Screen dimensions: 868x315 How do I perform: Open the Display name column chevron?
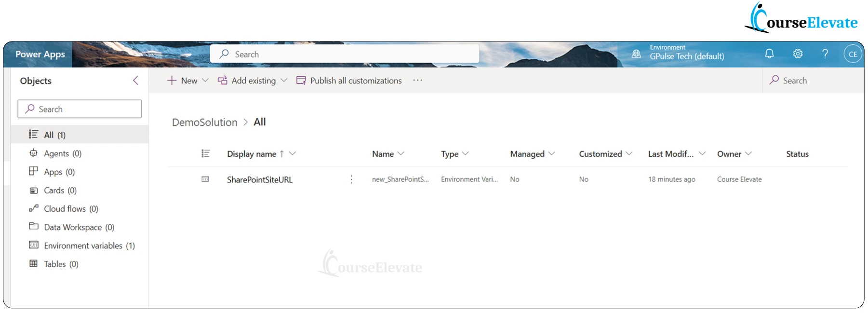293,153
